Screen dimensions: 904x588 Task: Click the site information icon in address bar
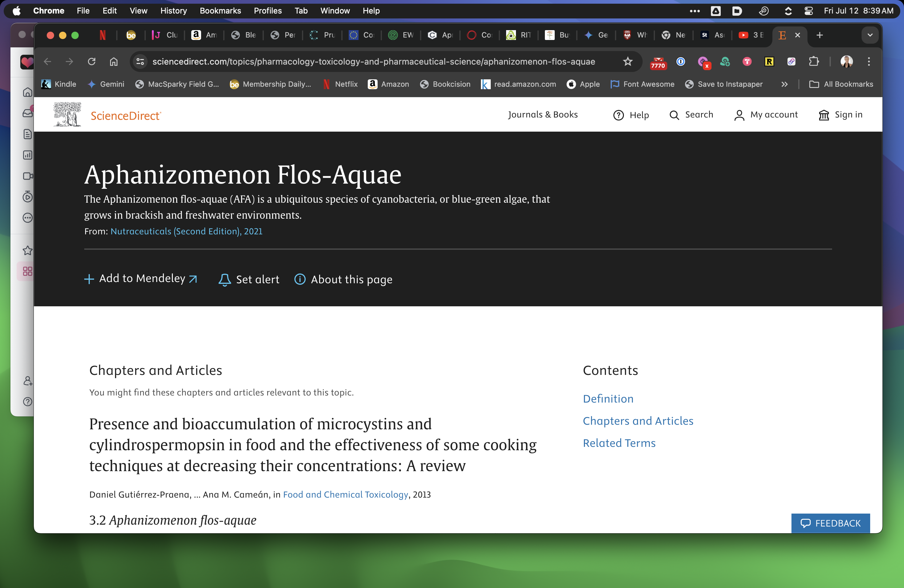point(140,62)
